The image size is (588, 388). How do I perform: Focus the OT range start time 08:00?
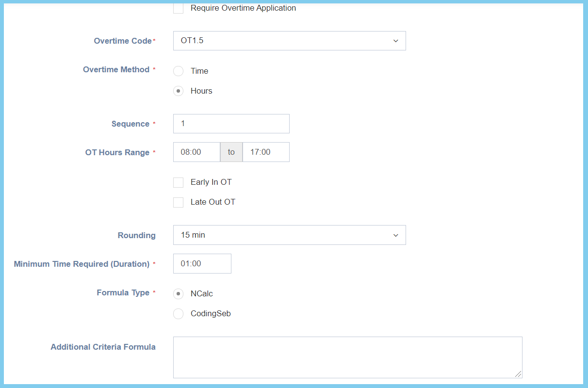click(x=196, y=152)
